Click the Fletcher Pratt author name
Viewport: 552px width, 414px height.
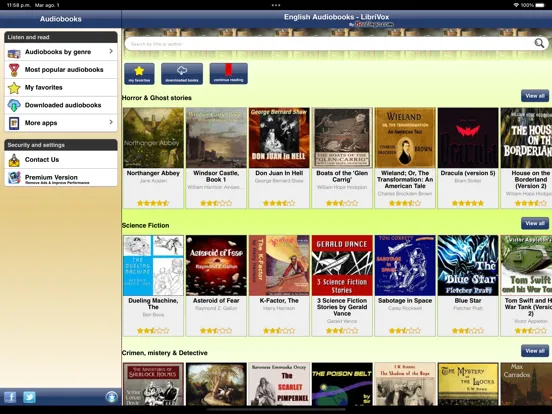(468, 308)
